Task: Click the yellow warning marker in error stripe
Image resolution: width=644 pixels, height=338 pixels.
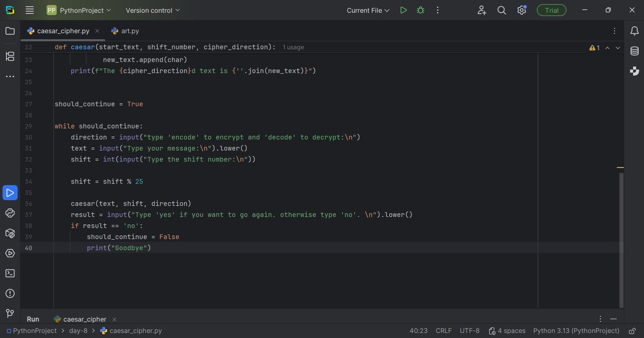Action: [x=620, y=167]
